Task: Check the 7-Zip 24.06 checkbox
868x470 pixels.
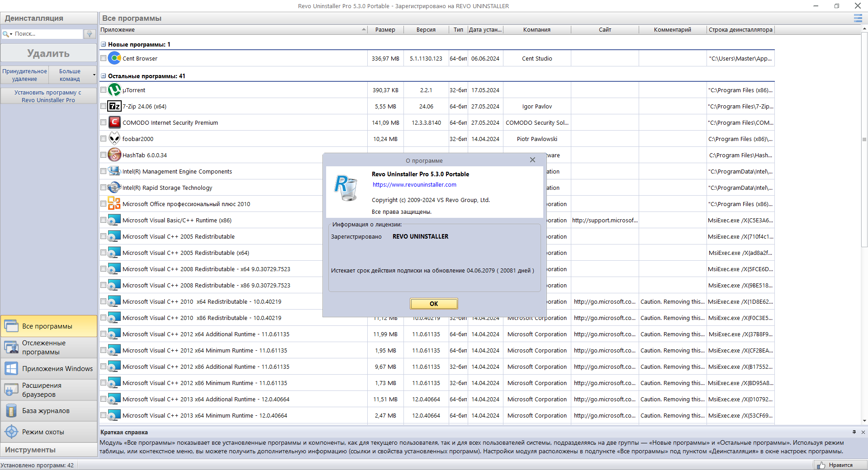Action: coord(103,106)
